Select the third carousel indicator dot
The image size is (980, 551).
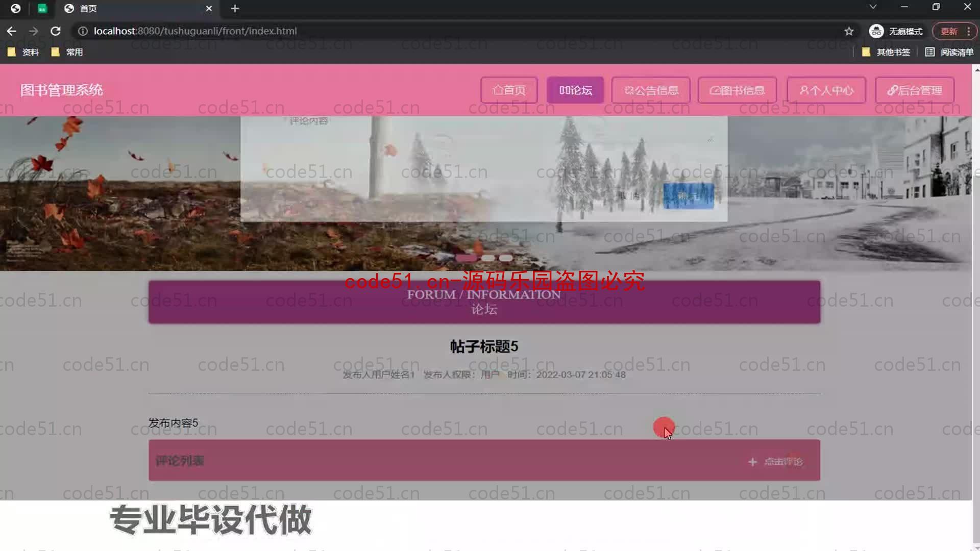coord(506,258)
